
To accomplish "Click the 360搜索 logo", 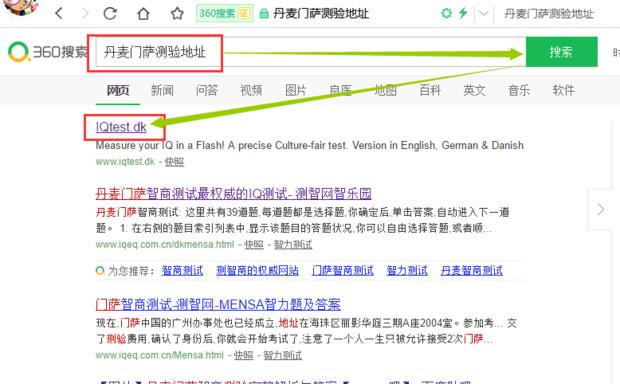I will click(48, 52).
